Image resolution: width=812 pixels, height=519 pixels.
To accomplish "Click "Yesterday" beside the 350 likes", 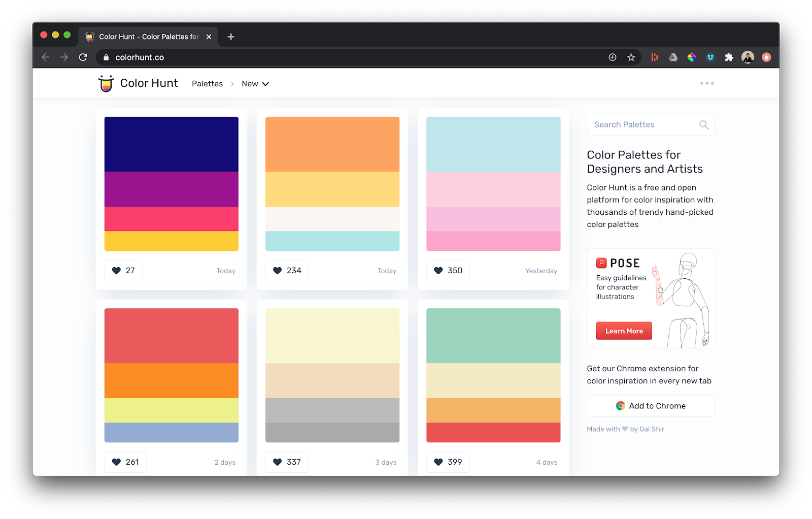I will [x=541, y=271].
